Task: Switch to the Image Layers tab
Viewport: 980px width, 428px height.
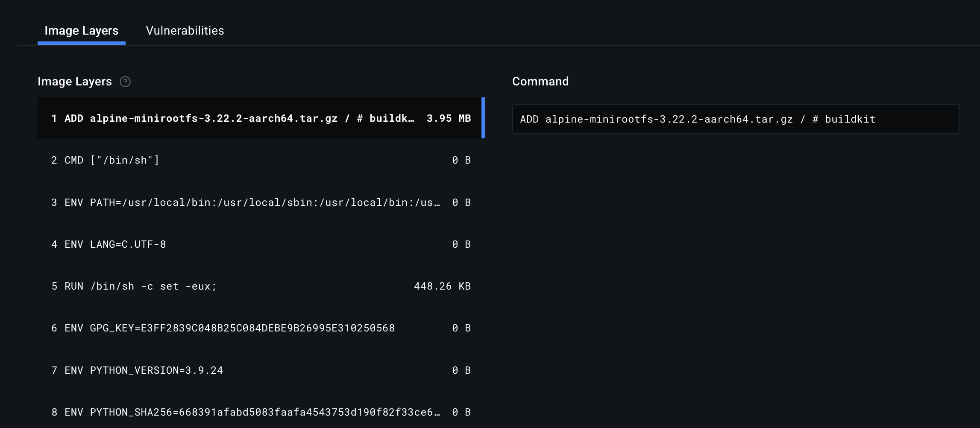Action: 81,30
